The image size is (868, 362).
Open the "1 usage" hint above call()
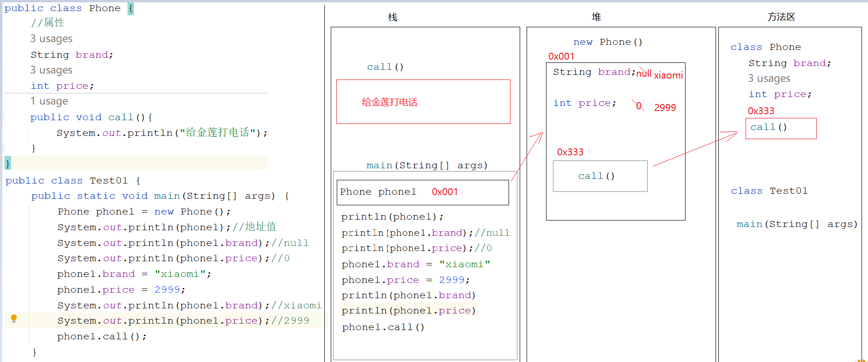49,101
